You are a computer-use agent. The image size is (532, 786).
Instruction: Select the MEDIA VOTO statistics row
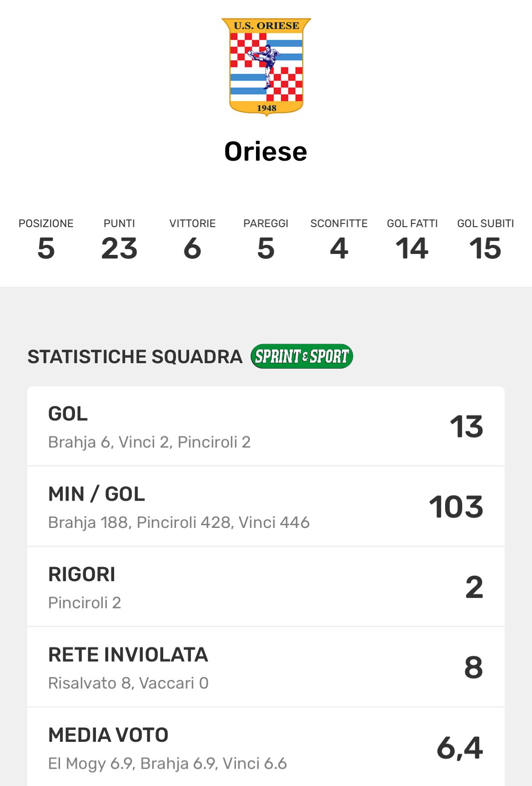(266, 747)
